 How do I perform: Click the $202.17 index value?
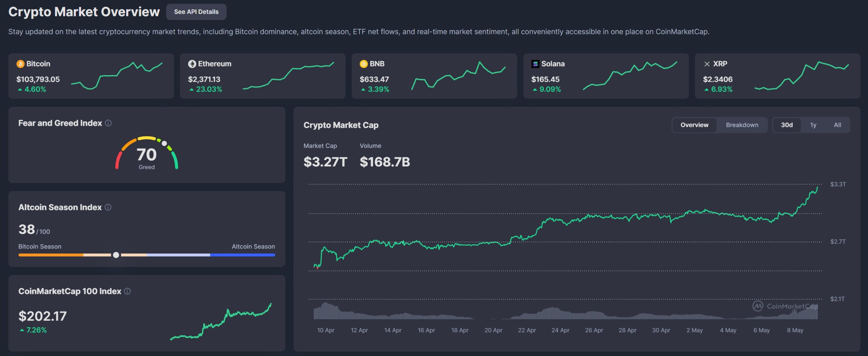42,316
